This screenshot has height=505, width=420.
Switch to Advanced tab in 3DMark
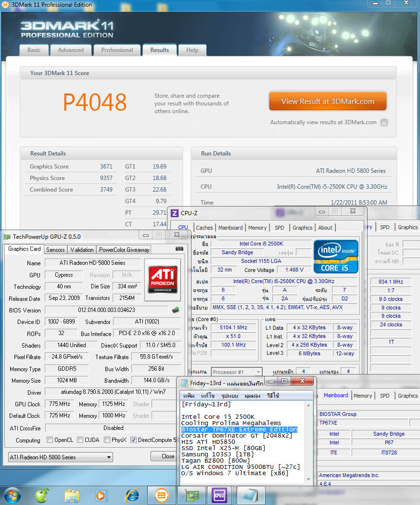(x=71, y=50)
